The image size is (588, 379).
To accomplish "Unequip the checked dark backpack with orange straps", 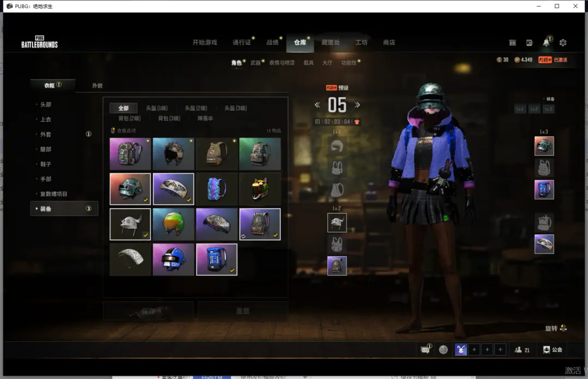I will (x=260, y=224).
